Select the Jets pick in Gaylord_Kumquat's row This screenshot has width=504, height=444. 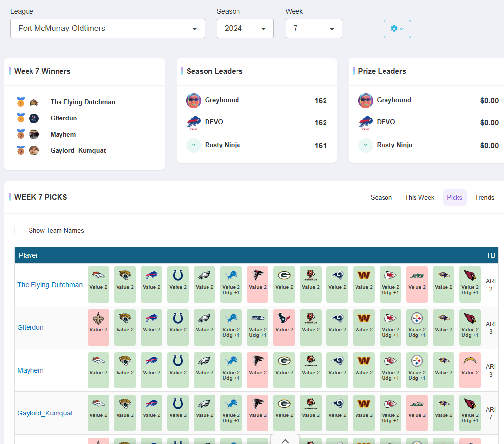[417, 413]
